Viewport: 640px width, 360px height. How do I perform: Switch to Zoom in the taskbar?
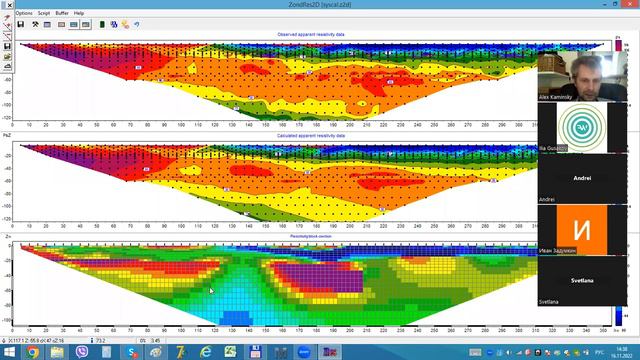click(x=304, y=352)
